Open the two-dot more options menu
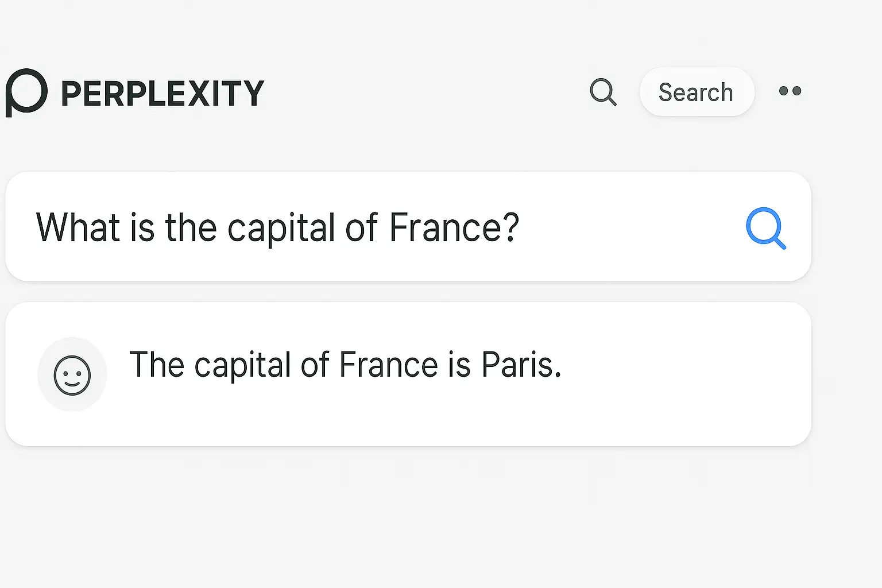Image resolution: width=882 pixels, height=588 pixels. (790, 91)
